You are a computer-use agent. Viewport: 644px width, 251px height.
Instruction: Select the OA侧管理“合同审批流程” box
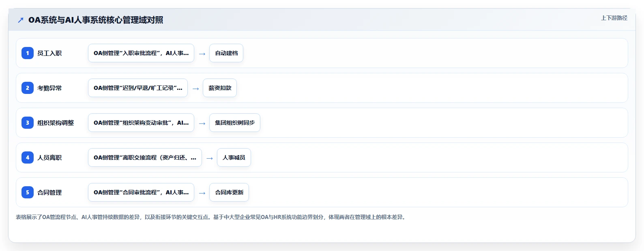point(141,192)
